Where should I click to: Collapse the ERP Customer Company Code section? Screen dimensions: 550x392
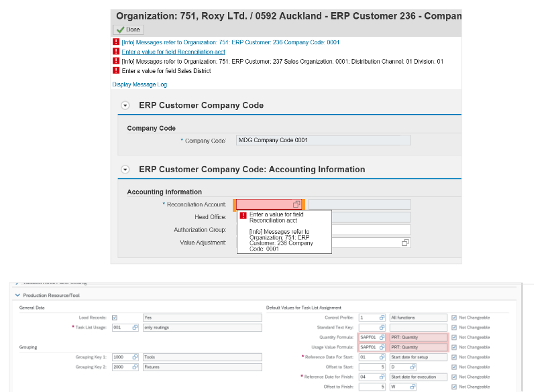coord(125,105)
